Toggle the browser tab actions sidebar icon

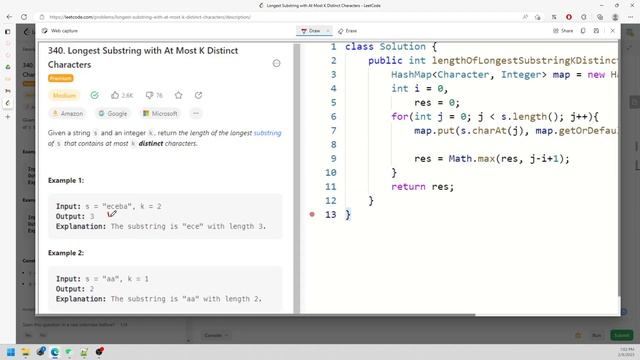[x=7, y=31]
